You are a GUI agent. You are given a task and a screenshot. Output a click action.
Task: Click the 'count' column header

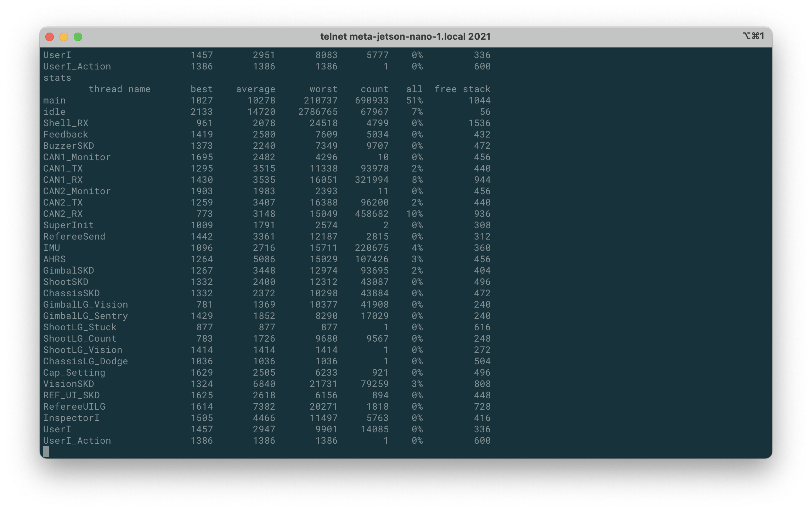(x=374, y=89)
